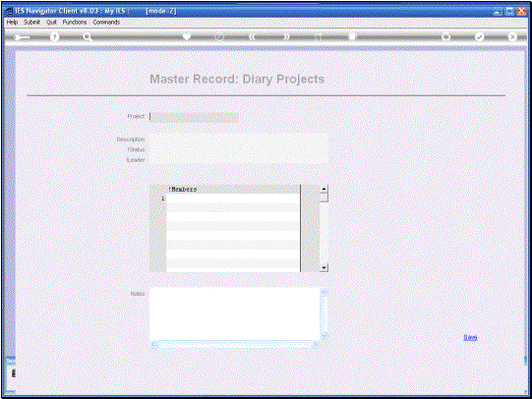Image resolution: width=532 pixels, height=399 pixels.
Task: Open help via the question mark icon
Action: (54, 37)
